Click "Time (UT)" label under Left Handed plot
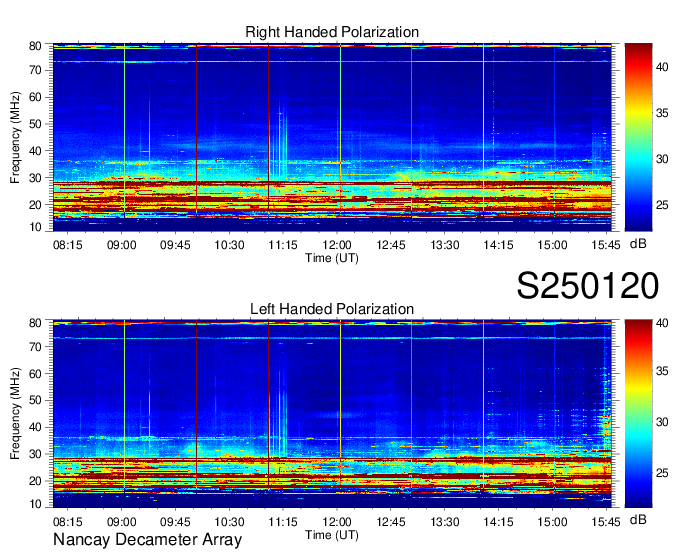Image resolution: width=680 pixels, height=552 pixels. tap(332, 535)
